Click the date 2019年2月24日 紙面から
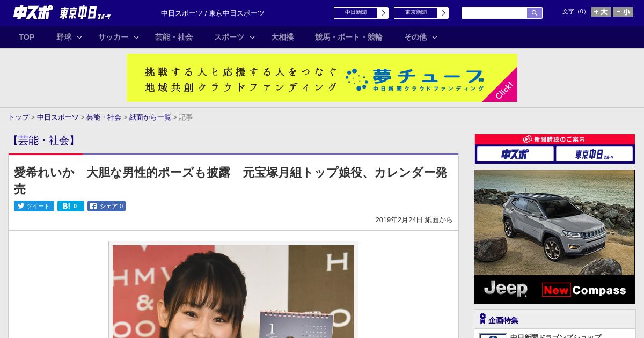 click(x=414, y=220)
